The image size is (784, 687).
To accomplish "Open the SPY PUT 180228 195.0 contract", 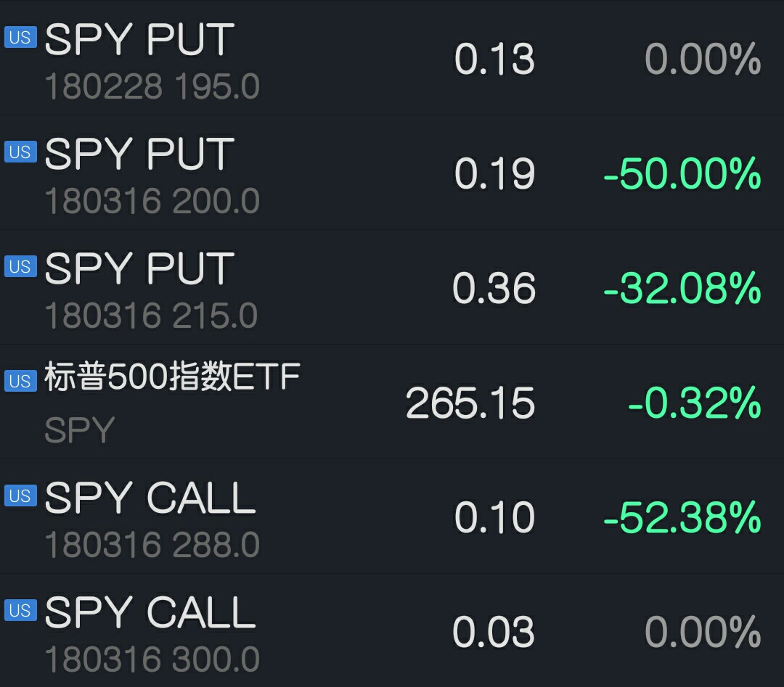I will pos(392,58).
